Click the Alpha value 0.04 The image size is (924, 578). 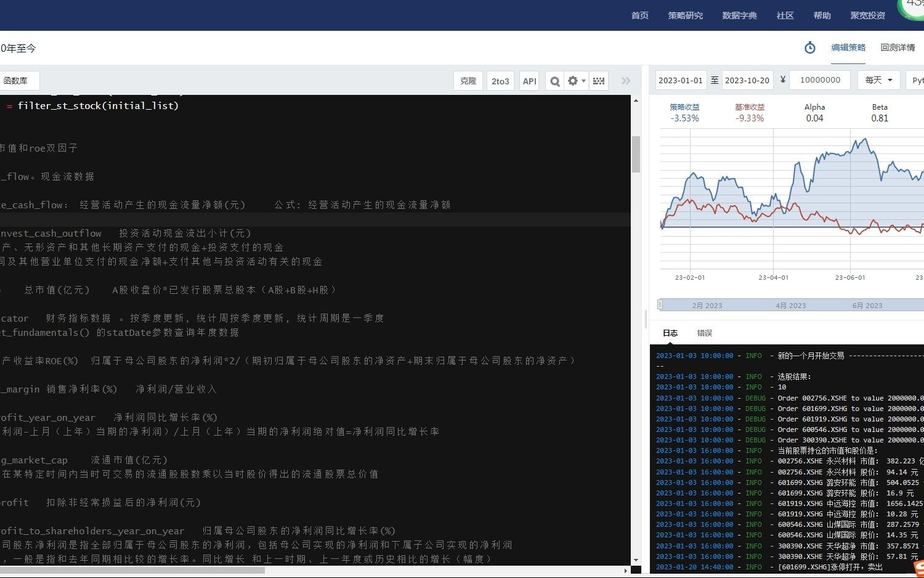coord(814,118)
